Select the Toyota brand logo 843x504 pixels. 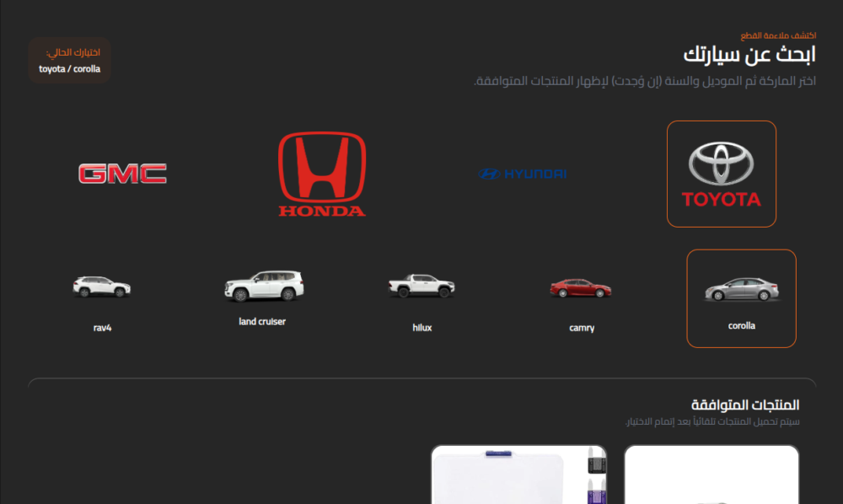tap(722, 174)
